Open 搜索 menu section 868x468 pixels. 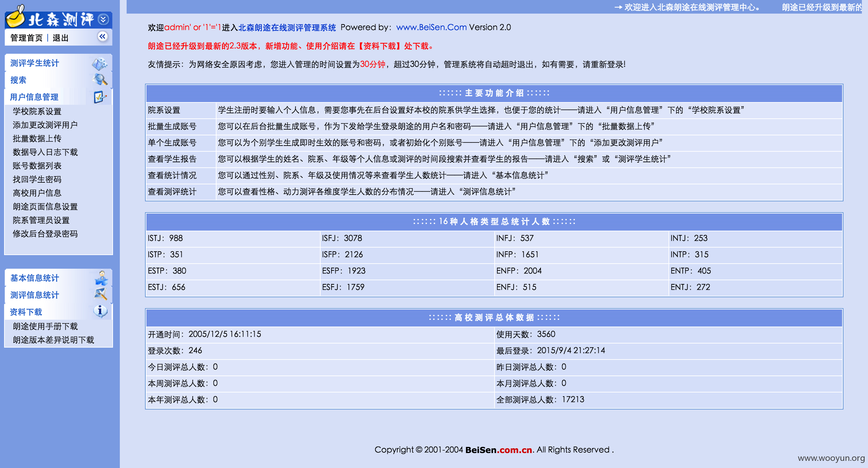[x=18, y=80]
